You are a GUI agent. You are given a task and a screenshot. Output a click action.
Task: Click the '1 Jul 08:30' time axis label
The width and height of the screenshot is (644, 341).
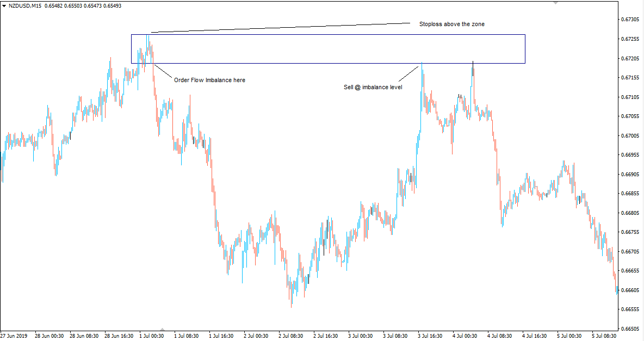[187, 336]
